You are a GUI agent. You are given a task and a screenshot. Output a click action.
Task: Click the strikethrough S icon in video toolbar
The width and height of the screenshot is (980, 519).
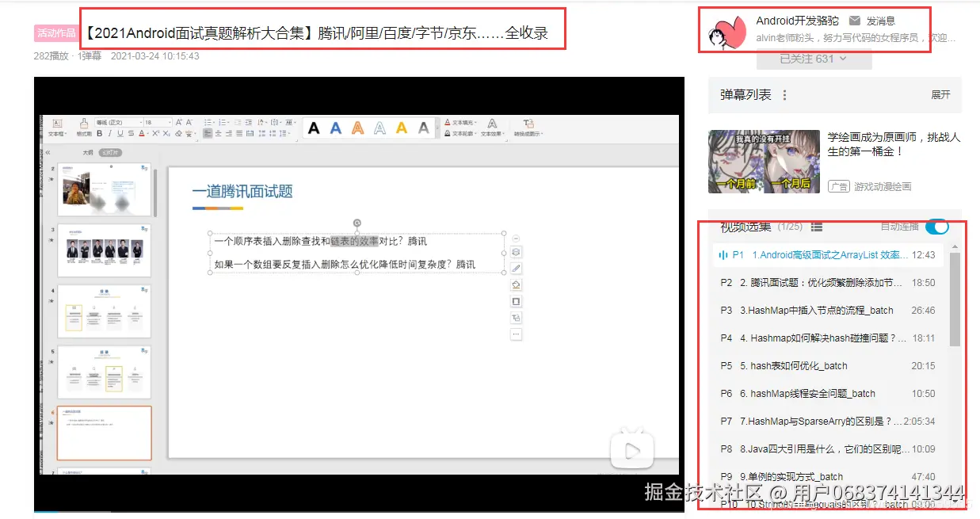point(131,134)
